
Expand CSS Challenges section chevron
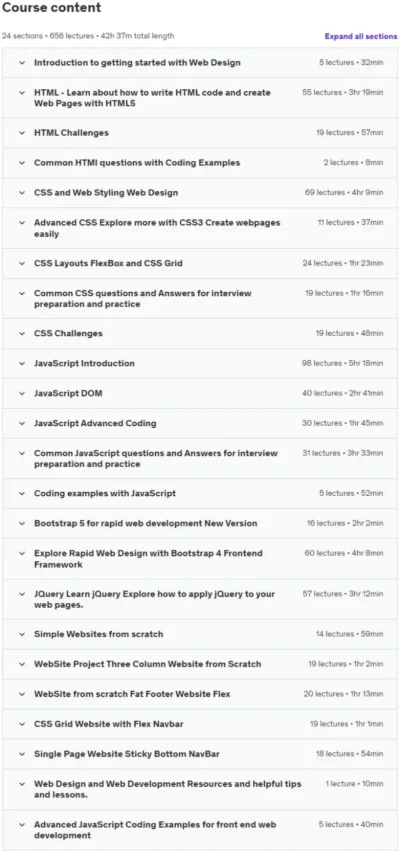pyautogui.click(x=22, y=333)
